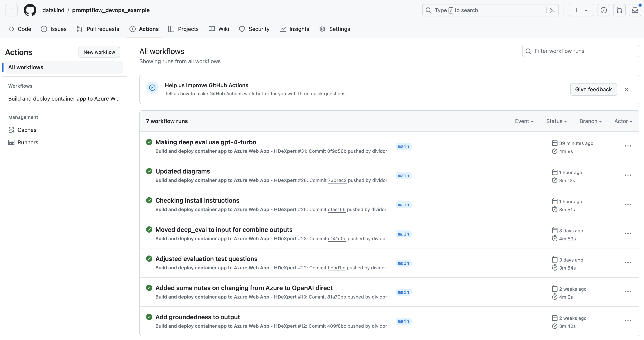This screenshot has width=644, height=340.
Task: Select Caches under Management
Action: tap(27, 130)
